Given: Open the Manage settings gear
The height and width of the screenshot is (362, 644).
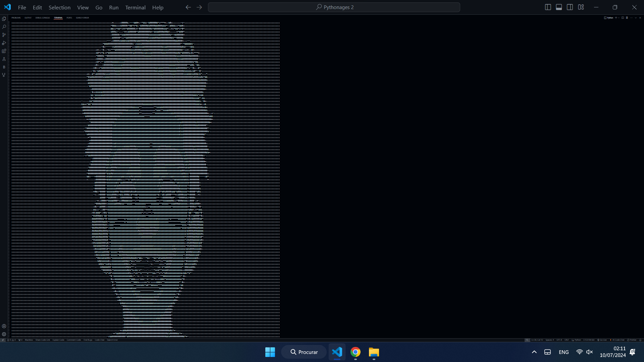Looking at the screenshot, I should pos(4,334).
